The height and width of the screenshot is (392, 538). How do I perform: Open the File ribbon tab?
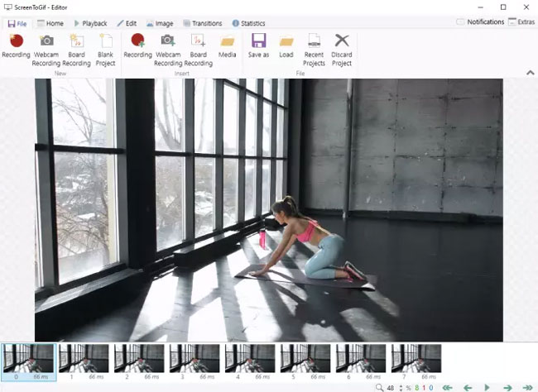(x=17, y=23)
